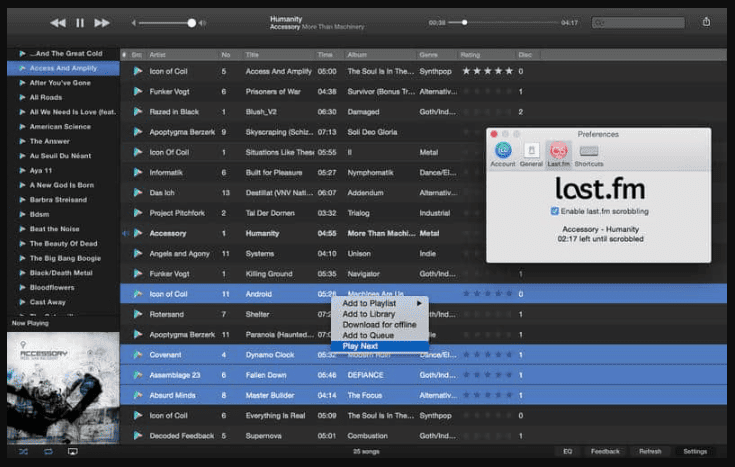Click star rating for Access And Amplify
This screenshot has width=735, height=467.
point(488,71)
